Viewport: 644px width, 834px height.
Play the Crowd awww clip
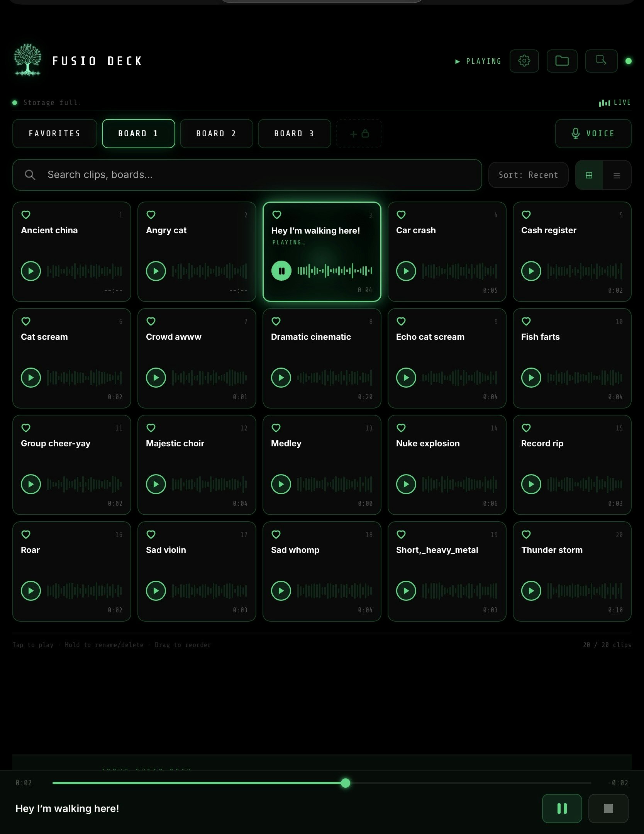coord(156,378)
